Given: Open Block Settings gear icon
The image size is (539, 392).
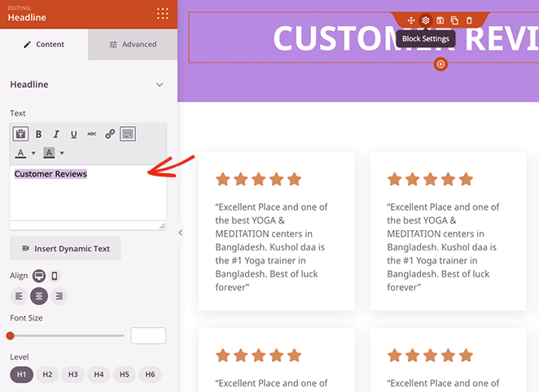Looking at the screenshot, I should tap(425, 20).
